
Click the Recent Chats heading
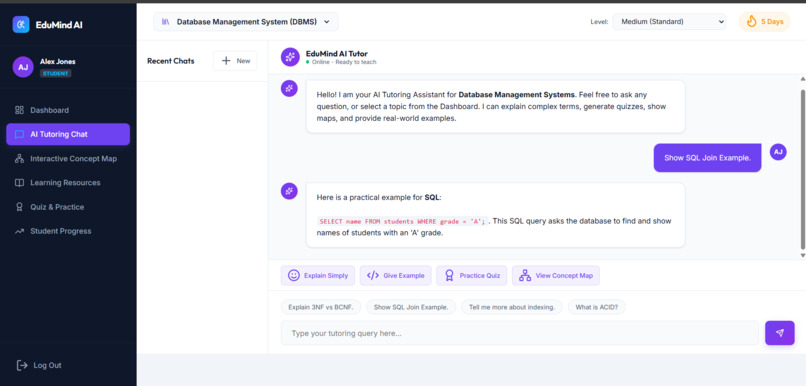click(x=171, y=61)
